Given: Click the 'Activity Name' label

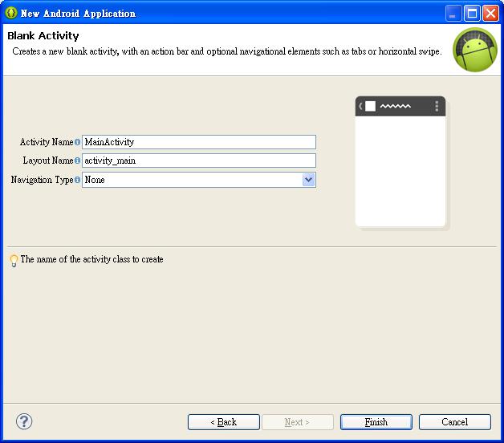Looking at the screenshot, I should (47, 142).
